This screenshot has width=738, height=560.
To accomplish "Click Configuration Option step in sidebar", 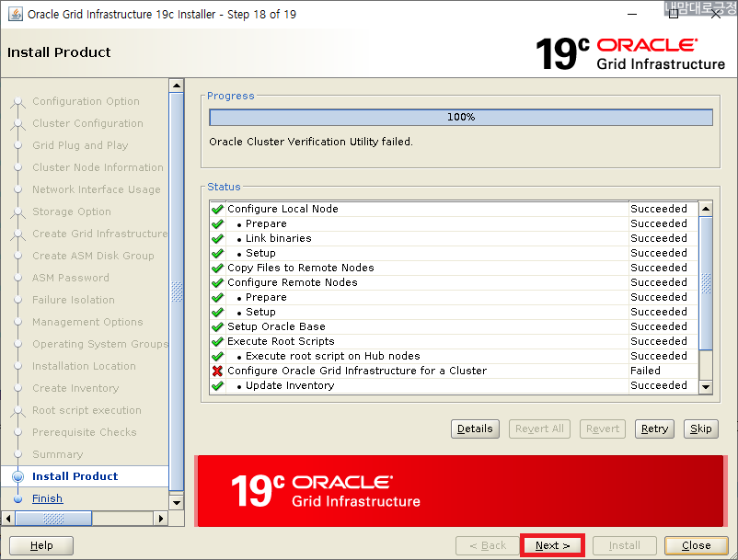I will click(x=86, y=101).
